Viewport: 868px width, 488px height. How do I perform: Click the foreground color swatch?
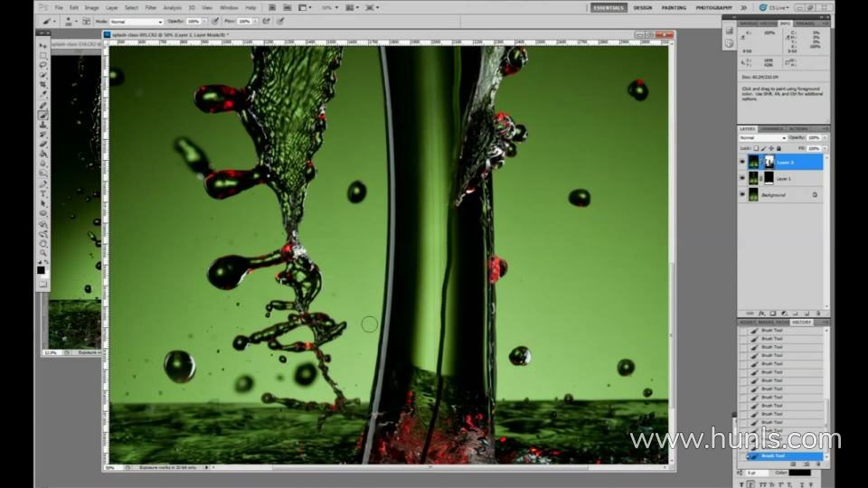(x=41, y=270)
